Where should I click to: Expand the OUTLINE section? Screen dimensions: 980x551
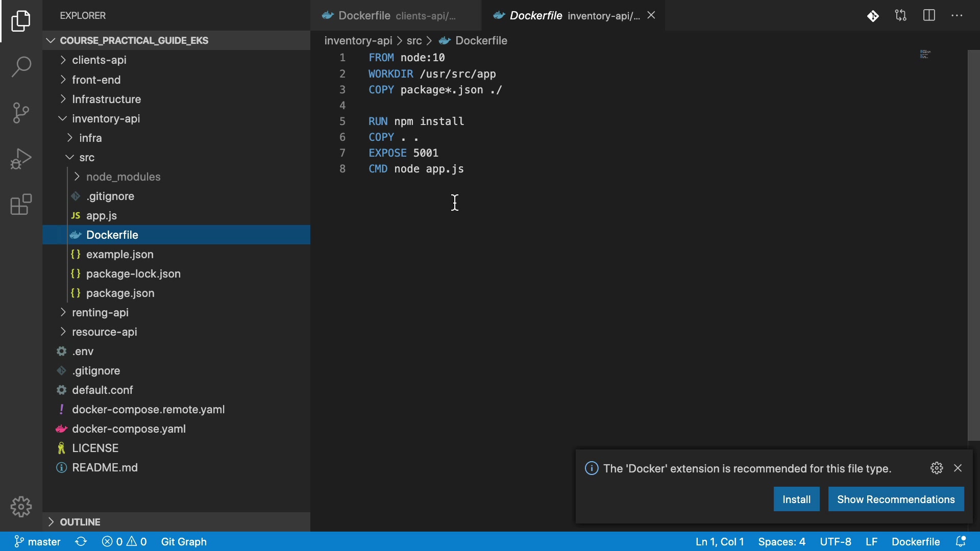point(80,522)
